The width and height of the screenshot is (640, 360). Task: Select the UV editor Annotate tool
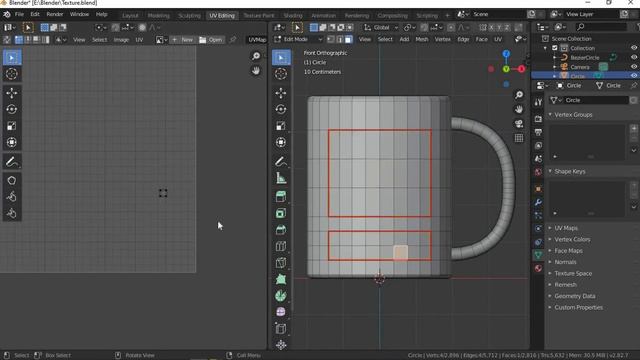[11, 162]
